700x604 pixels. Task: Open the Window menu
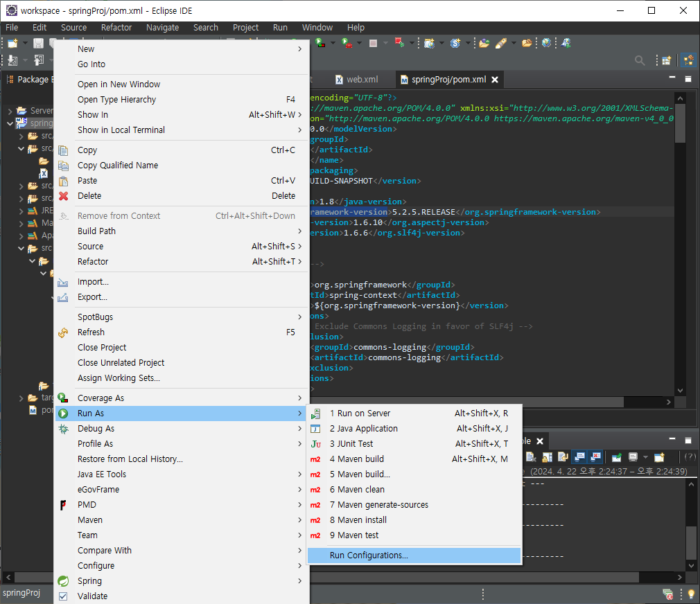point(317,28)
